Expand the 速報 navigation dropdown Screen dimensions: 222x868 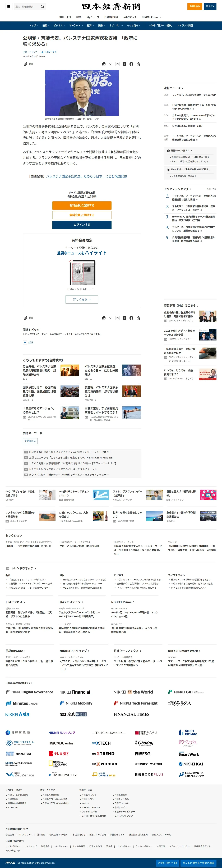(46, 26)
